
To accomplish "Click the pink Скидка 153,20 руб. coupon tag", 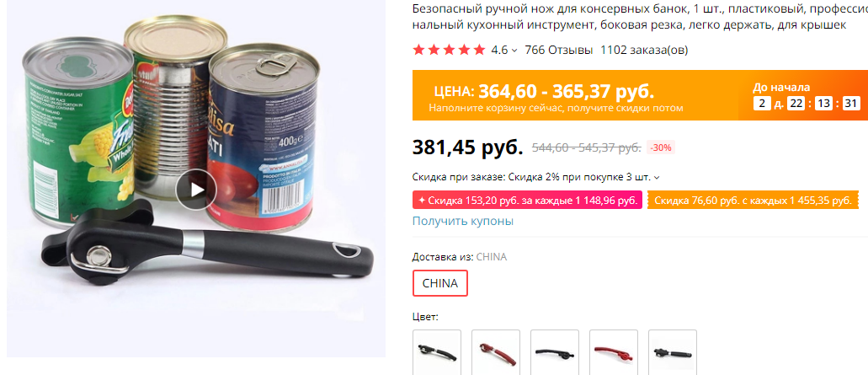I will 527,200.
